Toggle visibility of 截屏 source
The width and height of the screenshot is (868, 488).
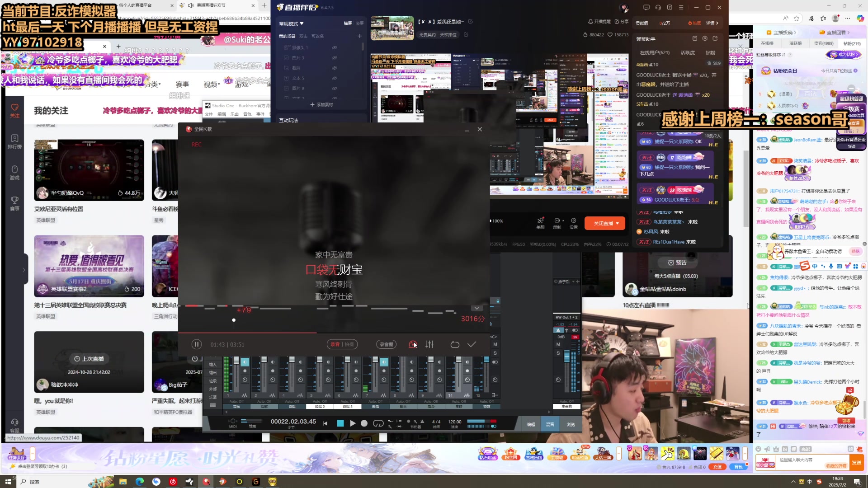[x=335, y=68]
